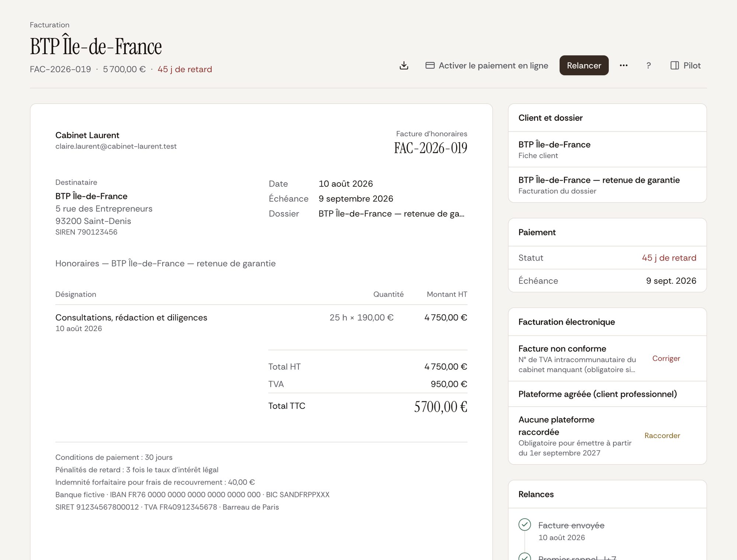Screen dimensions: 737x560
Task: Click the 45 j de retard status in Paiement card
Action: click(669, 258)
